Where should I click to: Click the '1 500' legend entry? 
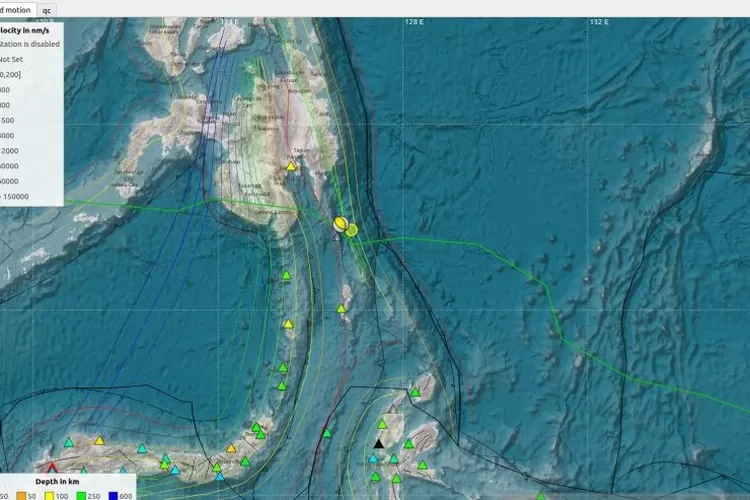tap(7, 120)
